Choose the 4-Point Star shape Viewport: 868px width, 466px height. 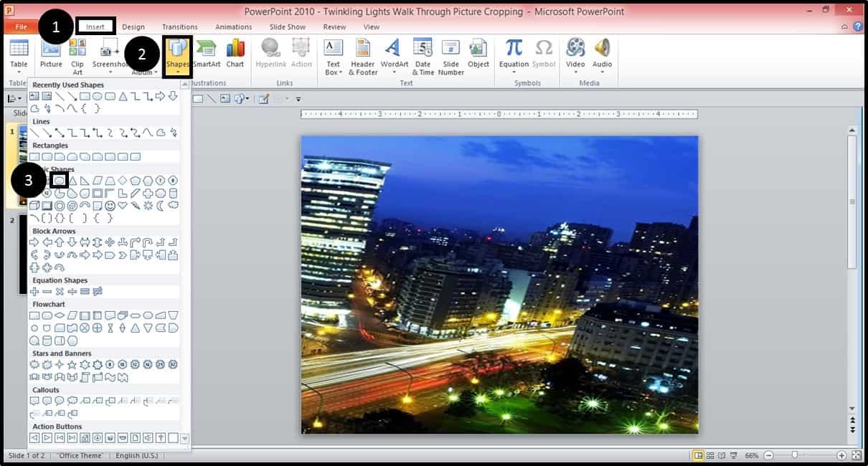pyautogui.click(x=60, y=364)
